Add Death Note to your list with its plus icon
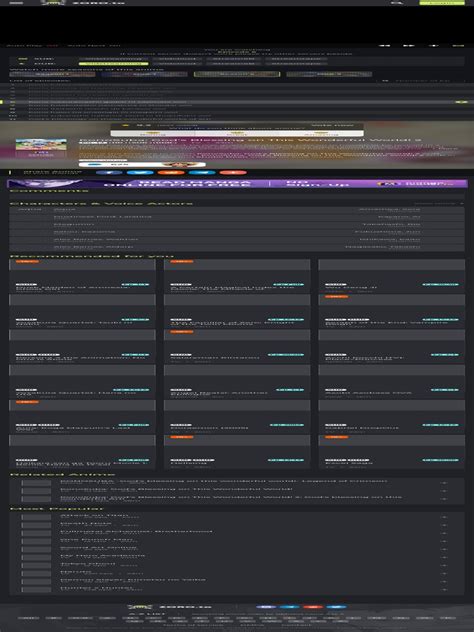Viewport: 474px width, 632px height. pos(444,525)
